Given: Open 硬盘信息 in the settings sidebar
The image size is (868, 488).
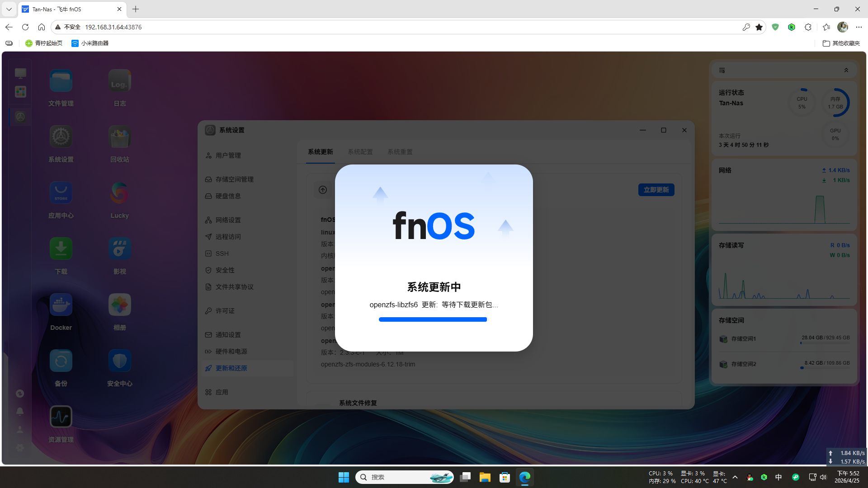Looking at the screenshot, I should click(248, 196).
